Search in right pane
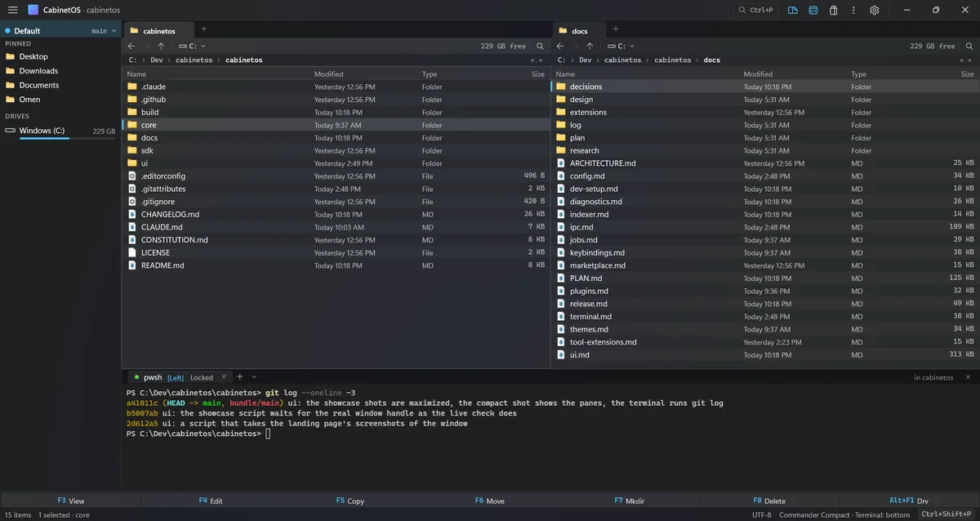Image resolution: width=980 pixels, height=521 pixels. click(x=969, y=47)
